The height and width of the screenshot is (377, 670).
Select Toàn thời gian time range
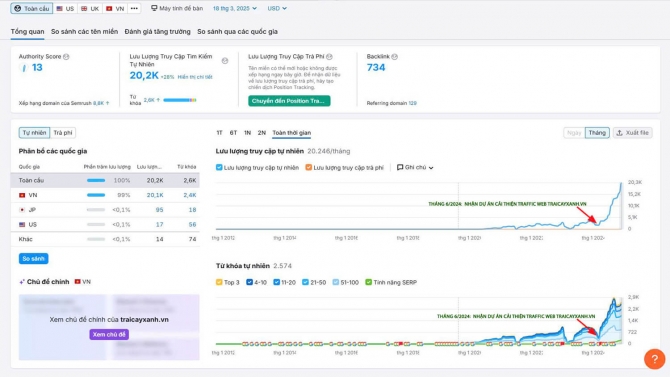coord(291,133)
